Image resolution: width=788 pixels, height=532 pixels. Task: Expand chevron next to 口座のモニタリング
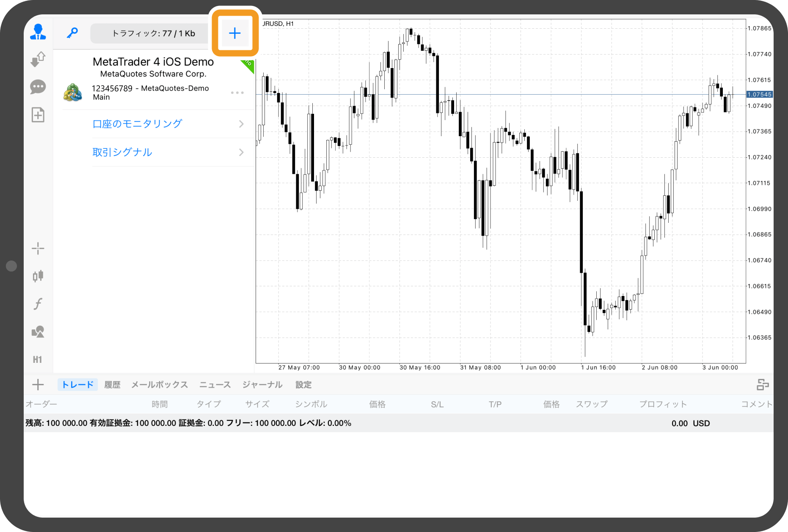coord(241,124)
